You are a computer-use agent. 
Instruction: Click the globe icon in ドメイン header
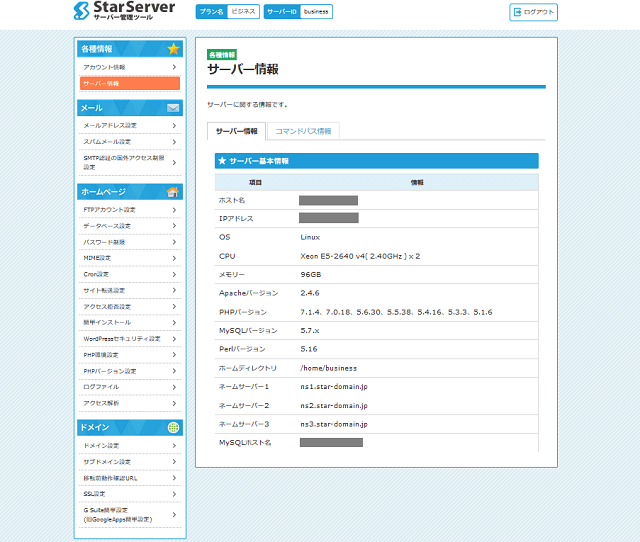pyautogui.click(x=173, y=427)
